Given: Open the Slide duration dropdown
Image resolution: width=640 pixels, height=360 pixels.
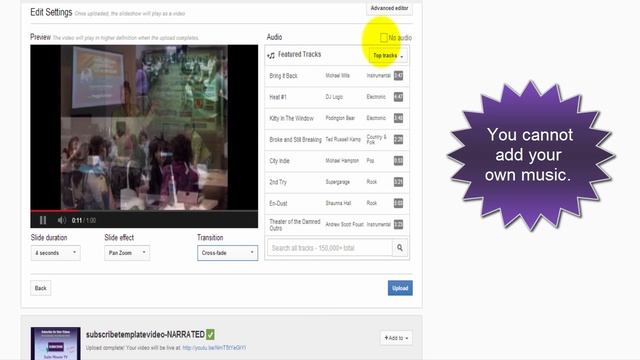Looking at the screenshot, I should pyautogui.click(x=56, y=253).
